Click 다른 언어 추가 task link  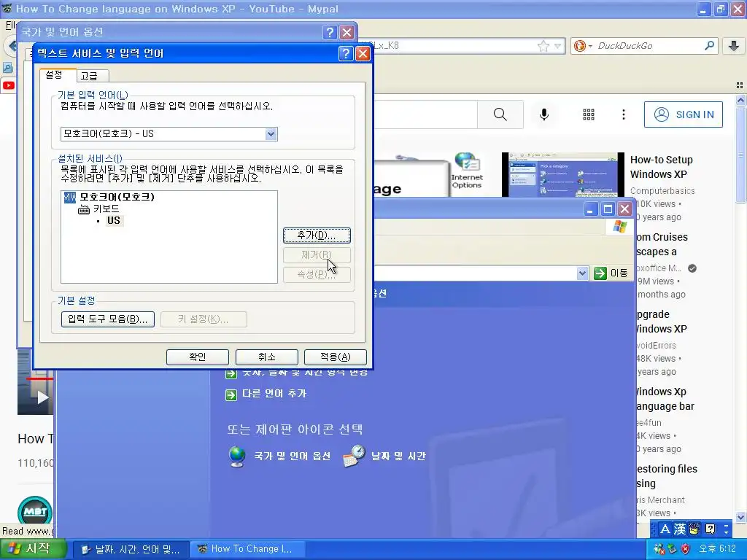274,394
